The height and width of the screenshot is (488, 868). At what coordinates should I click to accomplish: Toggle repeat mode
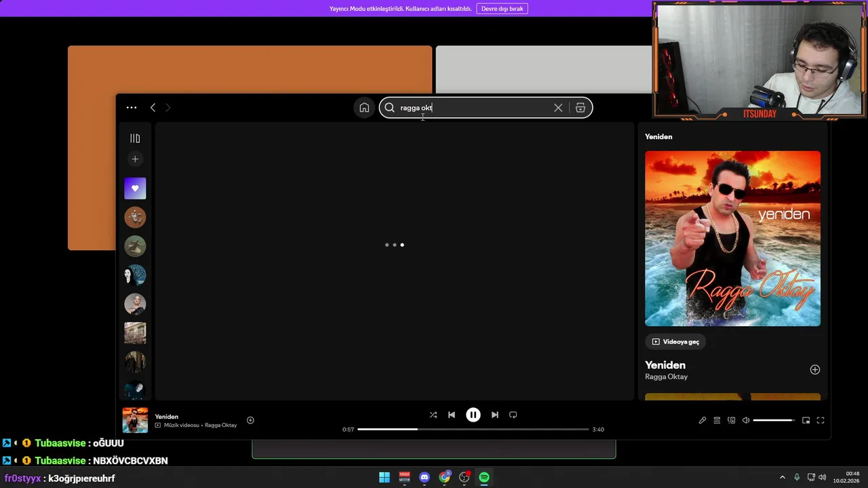pyautogui.click(x=513, y=415)
